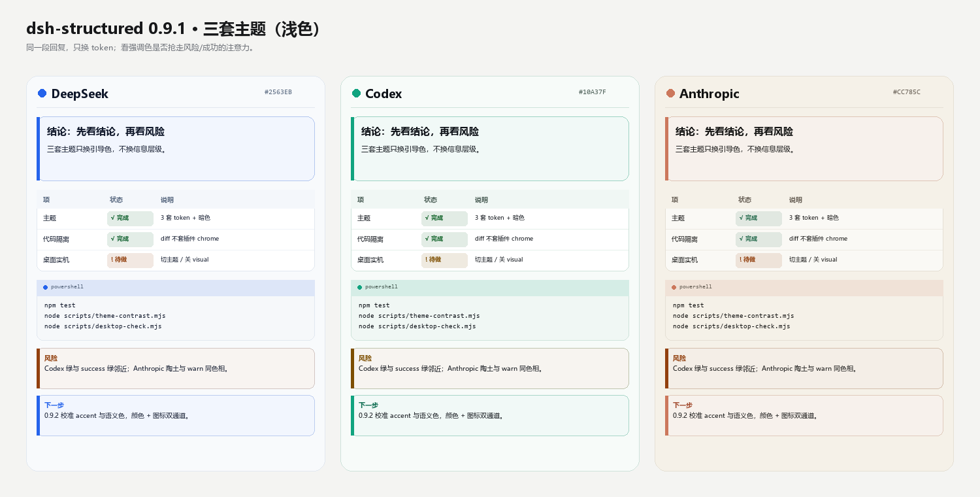Click 'diff 不套插件 chrome' cell in Codex table
The image size is (980, 497).
click(504, 239)
